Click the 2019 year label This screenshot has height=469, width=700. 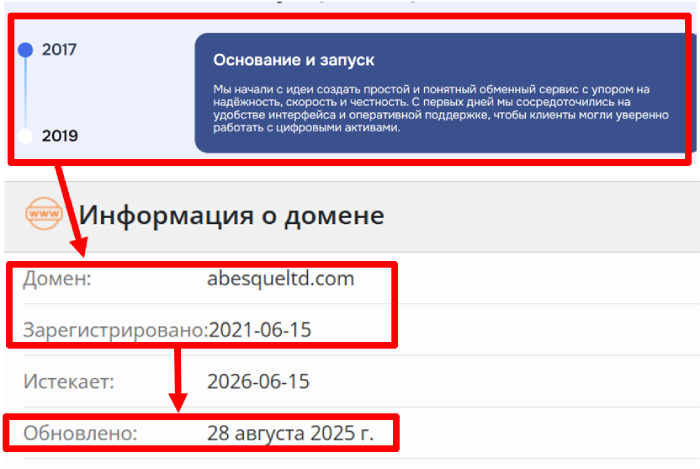(x=60, y=136)
